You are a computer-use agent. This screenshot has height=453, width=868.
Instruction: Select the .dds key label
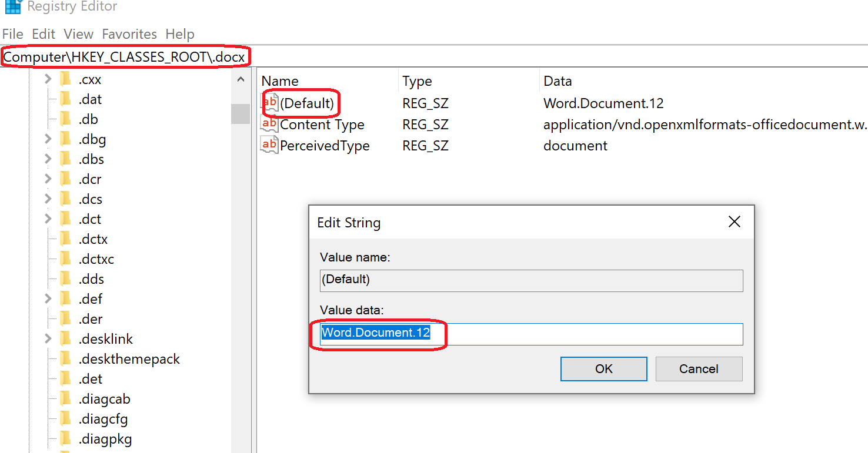pos(91,279)
